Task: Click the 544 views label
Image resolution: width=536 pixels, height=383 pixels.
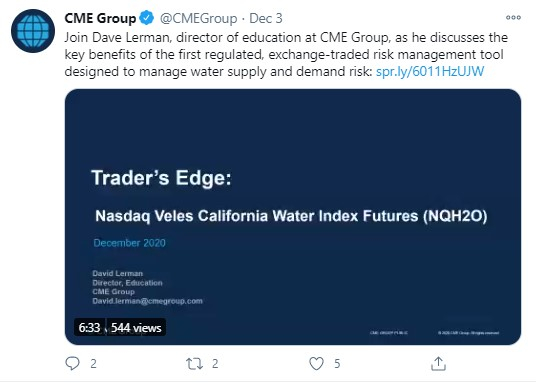Action: coord(136,328)
